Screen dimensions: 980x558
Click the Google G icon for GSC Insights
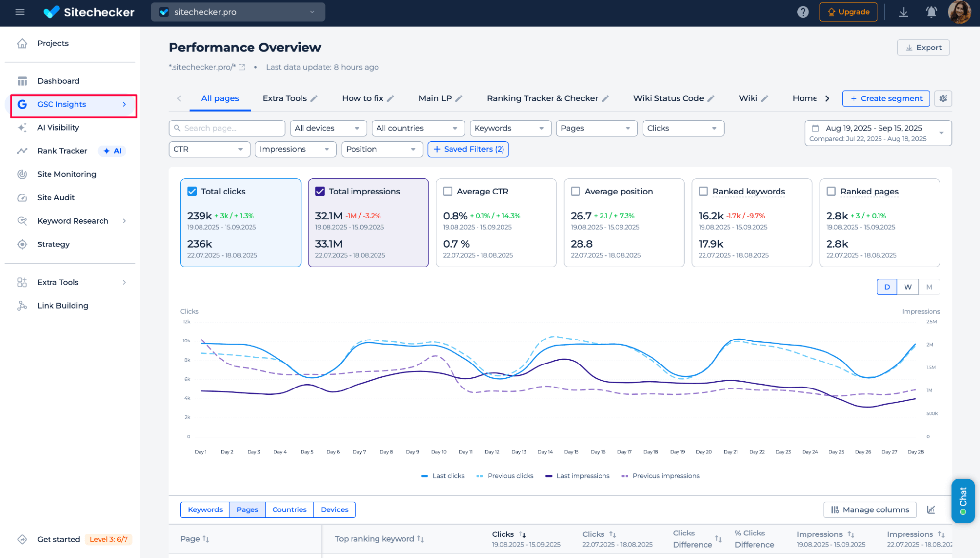pos(22,104)
